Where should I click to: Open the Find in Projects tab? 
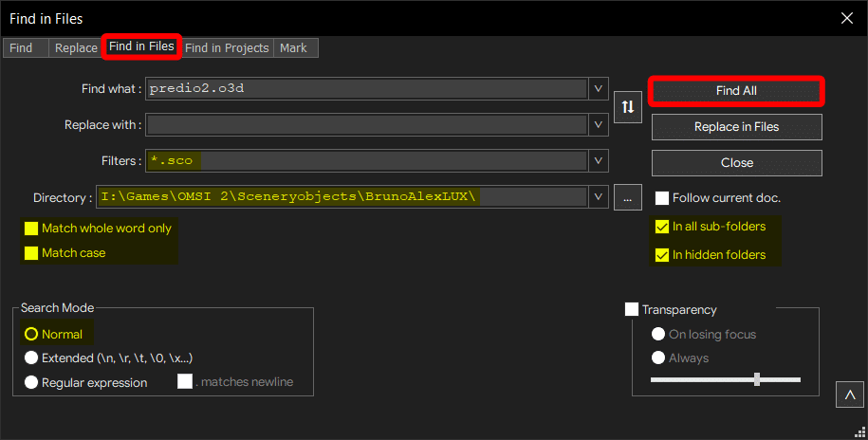click(227, 47)
